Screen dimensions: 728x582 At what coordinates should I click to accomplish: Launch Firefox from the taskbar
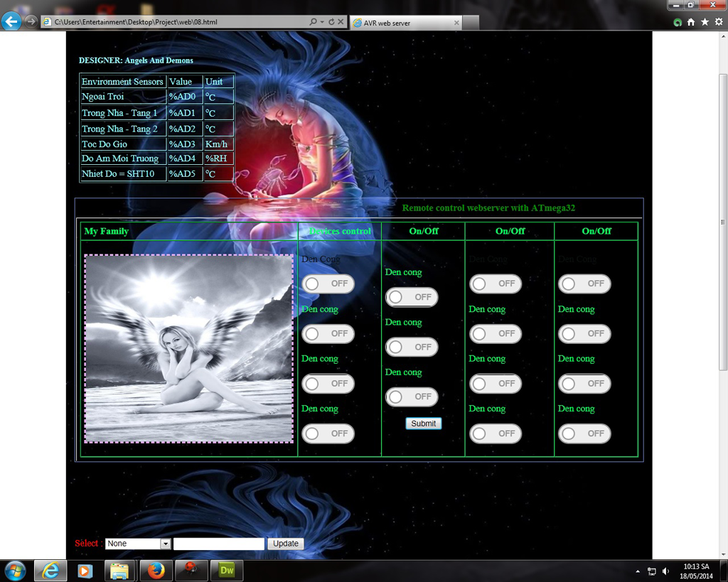tap(156, 571)
